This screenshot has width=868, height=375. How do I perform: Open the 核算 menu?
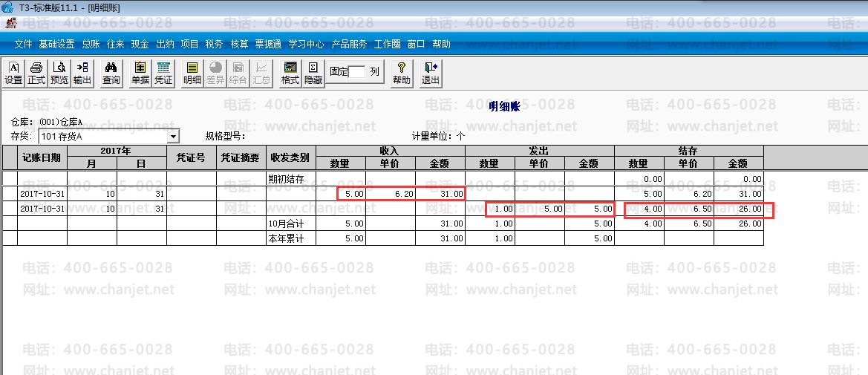click(x=239, y=45)
